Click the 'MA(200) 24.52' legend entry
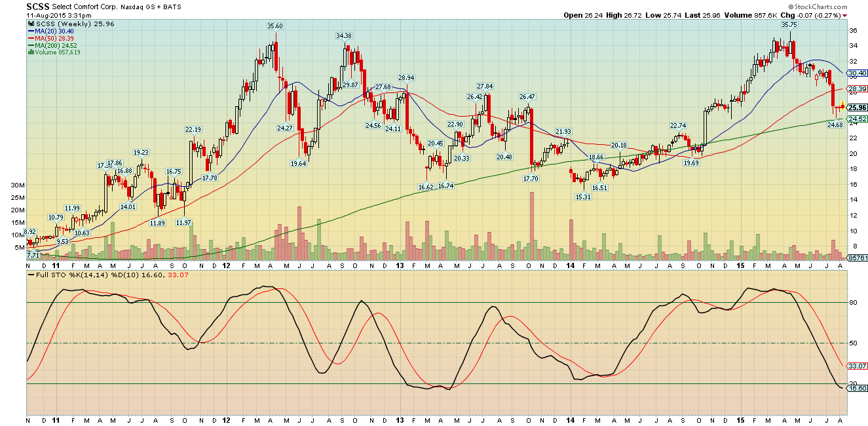 click(56, 45)
